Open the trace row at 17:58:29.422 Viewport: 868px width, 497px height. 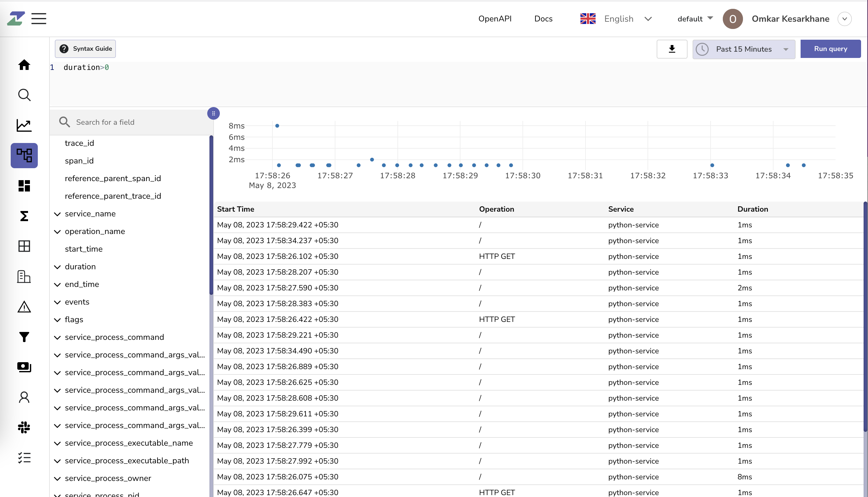click(538, 225)
